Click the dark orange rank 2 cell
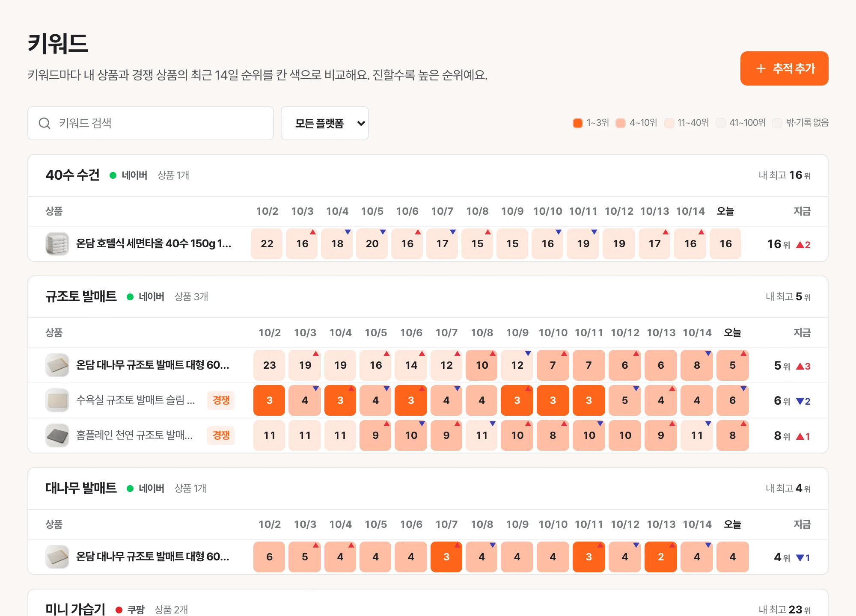 click(661, 557)
